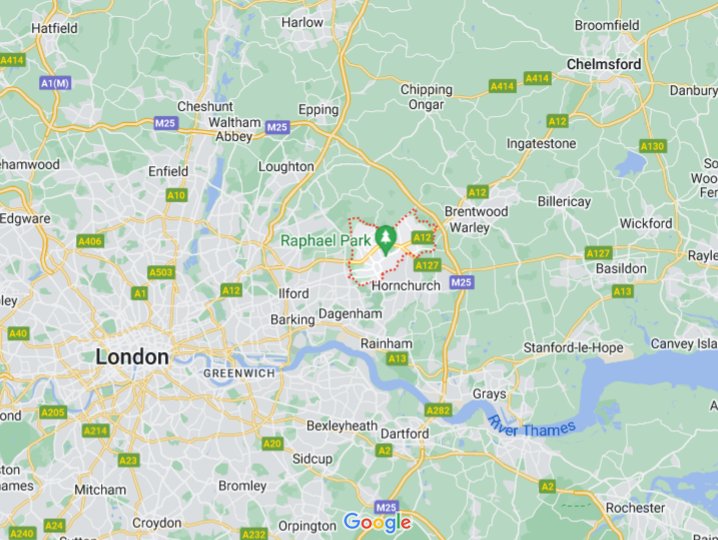The height and width of the screenshot is (540, 718).
Task: Click the London city label
Action: click(x=132, y=357)
